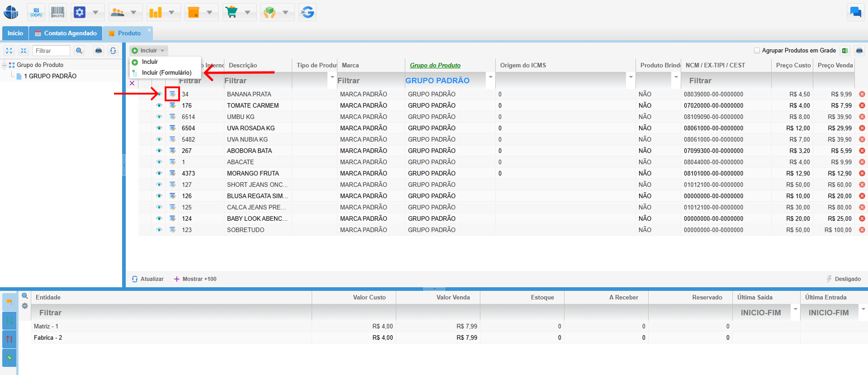Toggle the eye icon for UMBU KG row
This screenshot has height=375, width=868.
point(159,117)
